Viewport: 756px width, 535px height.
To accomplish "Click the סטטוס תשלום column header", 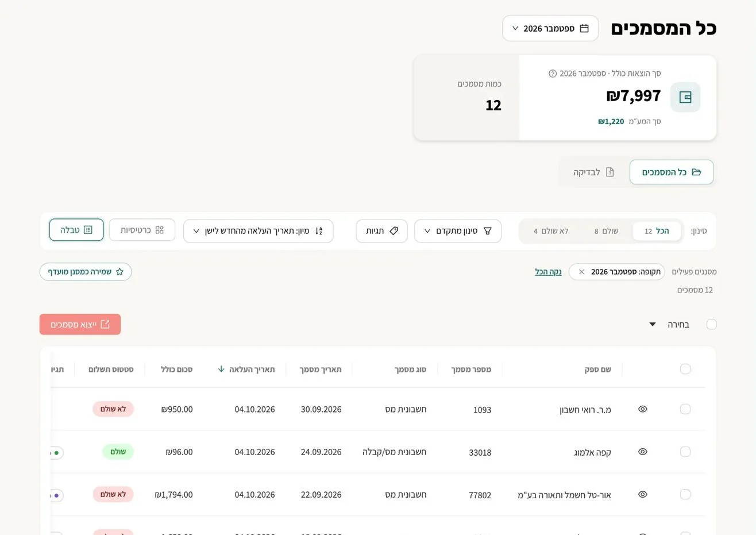I will [x=111, y=370].
